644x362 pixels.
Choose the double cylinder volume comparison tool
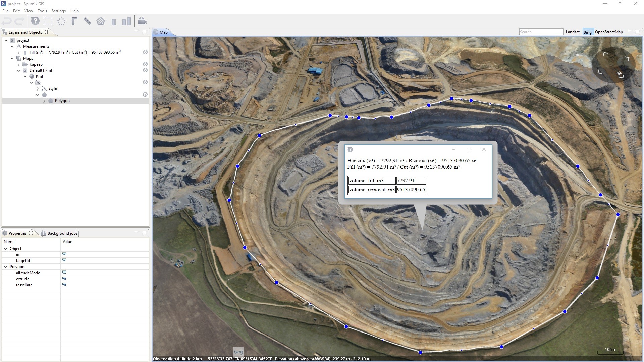pyautogui.click(x=127, y=21)
